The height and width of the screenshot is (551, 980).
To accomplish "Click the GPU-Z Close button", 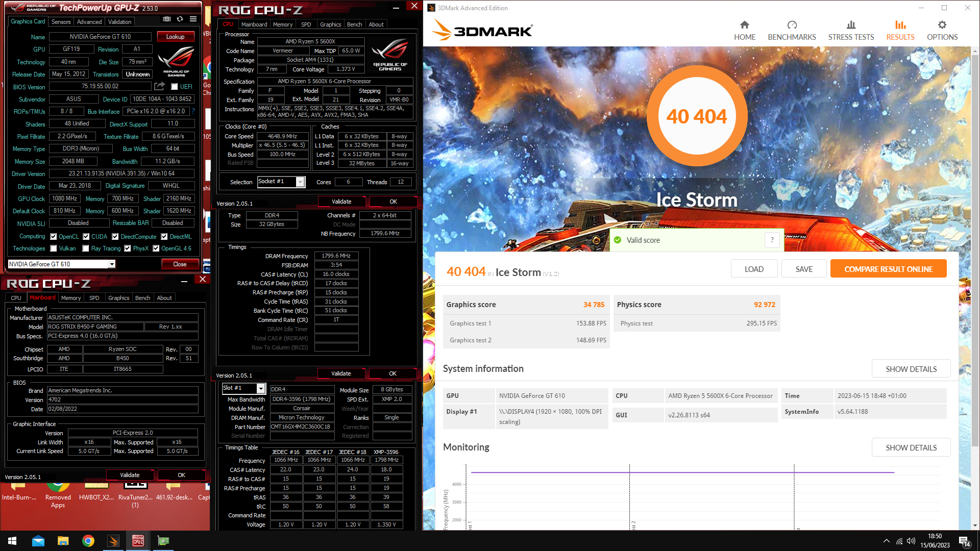I will pyautogui.click(x=180, y=264).
